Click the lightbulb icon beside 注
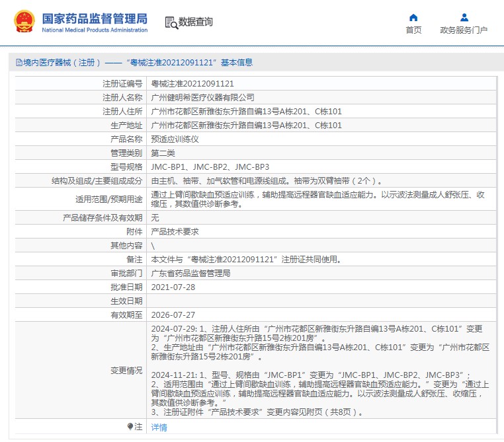This screenshot has width=504, height=442. tap(130, 427)
